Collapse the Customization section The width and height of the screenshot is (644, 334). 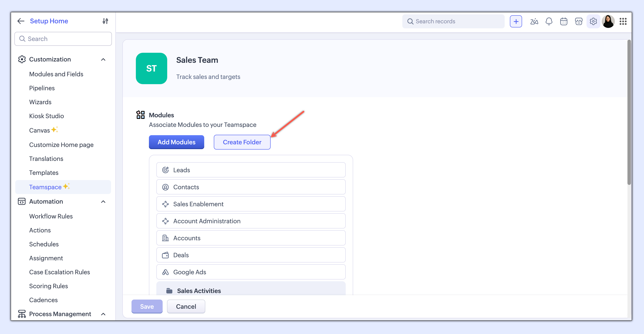[x=103, y=60]
